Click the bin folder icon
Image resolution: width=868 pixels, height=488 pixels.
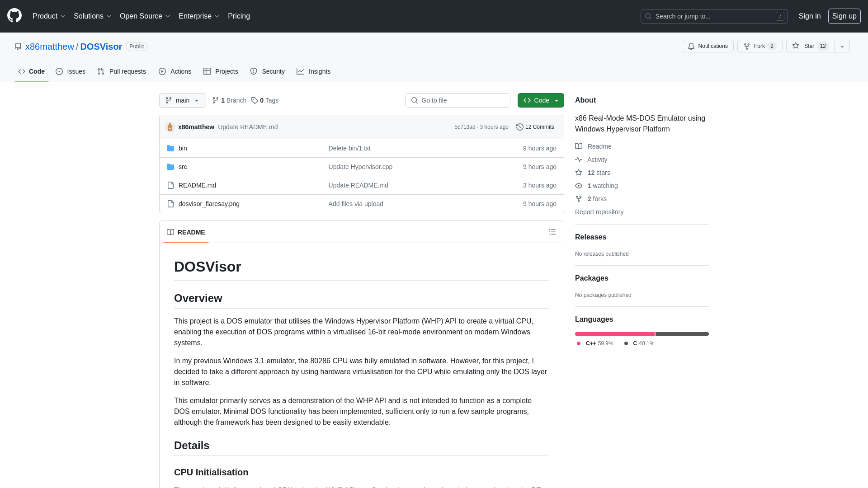pos(170,148)
